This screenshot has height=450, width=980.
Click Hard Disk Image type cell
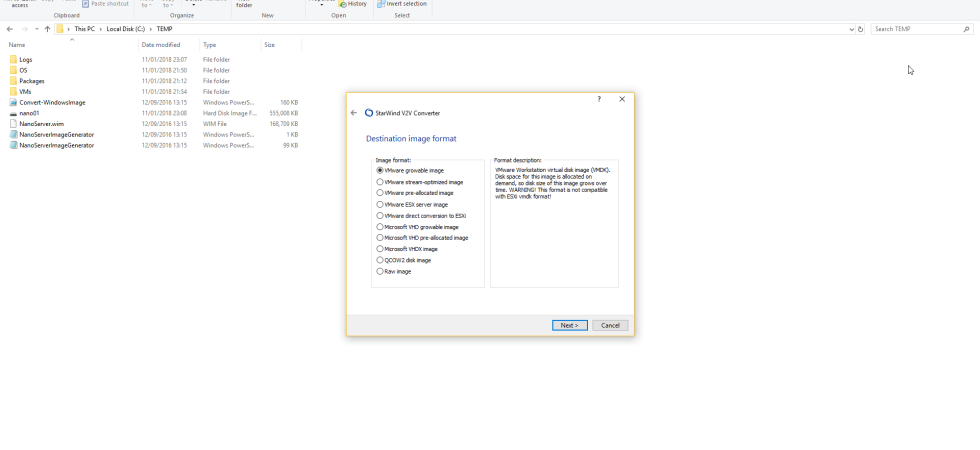(229, 113)
